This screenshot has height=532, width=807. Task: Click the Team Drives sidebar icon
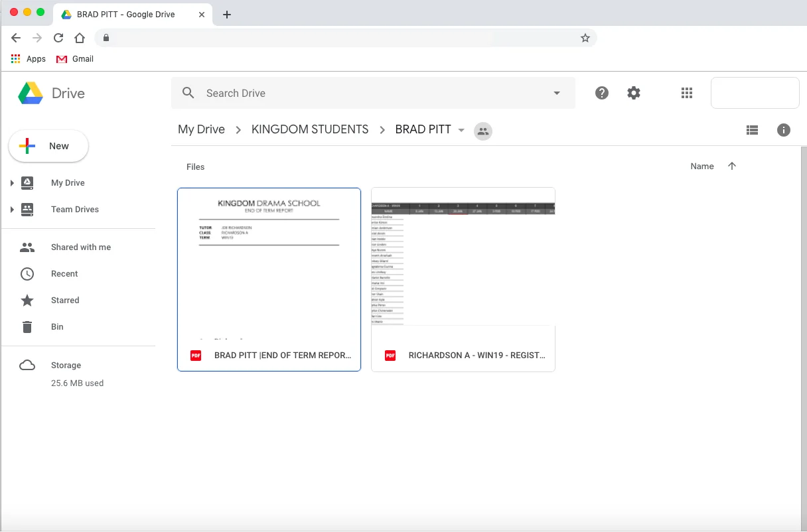(x=27, y=209)
